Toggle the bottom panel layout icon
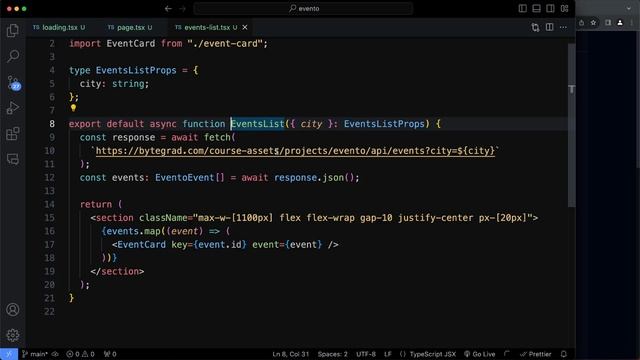Viewport: 640px width, 360px height. pyautogui.click(x=536, y=9)
